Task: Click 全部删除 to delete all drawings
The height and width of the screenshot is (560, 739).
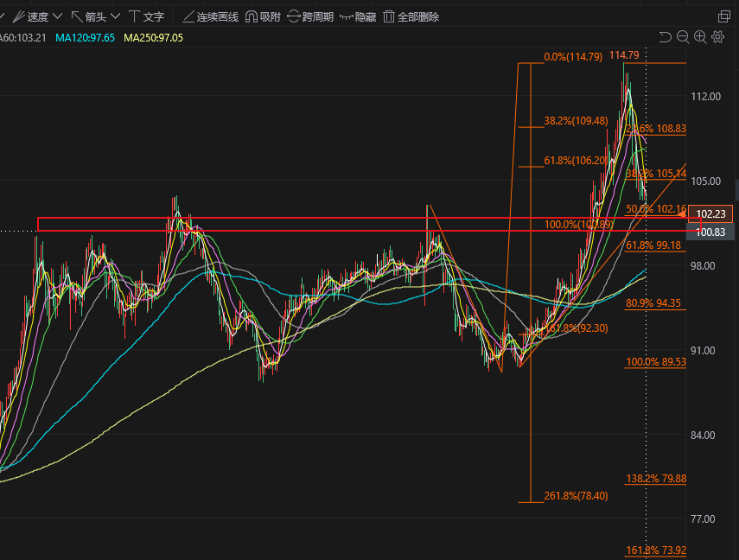Action: pos(411,16)
